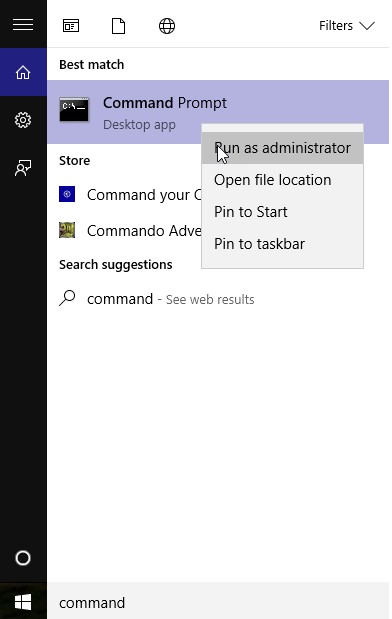Expand the Filters dropdown
This screenshot has width=392, height=619.
(347, 26)
